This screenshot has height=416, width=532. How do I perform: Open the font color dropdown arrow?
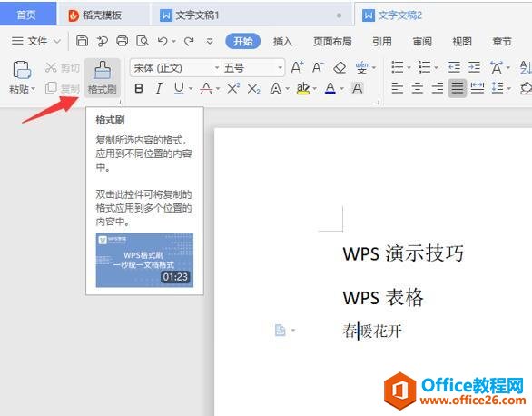(x=341, y=89)
